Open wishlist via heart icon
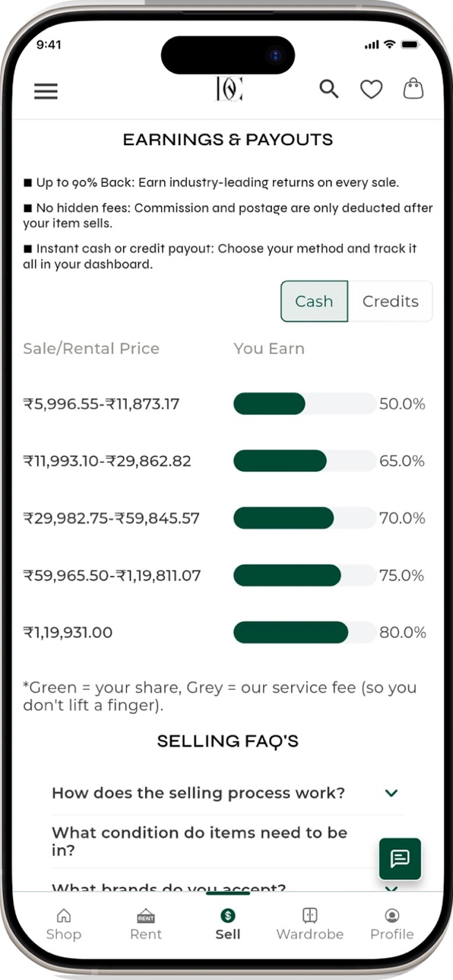The image size is (453, 980). coord(371,90)
